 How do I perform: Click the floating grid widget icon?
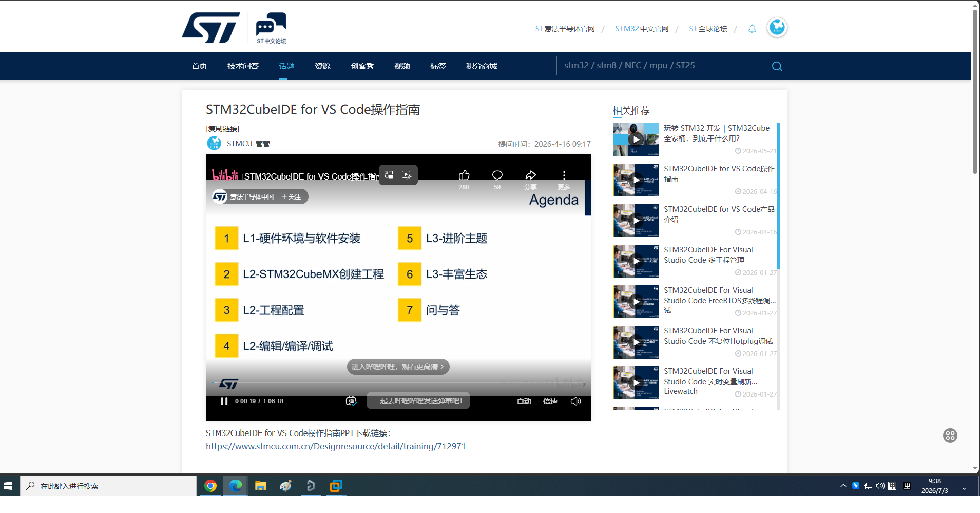[950, 436]
